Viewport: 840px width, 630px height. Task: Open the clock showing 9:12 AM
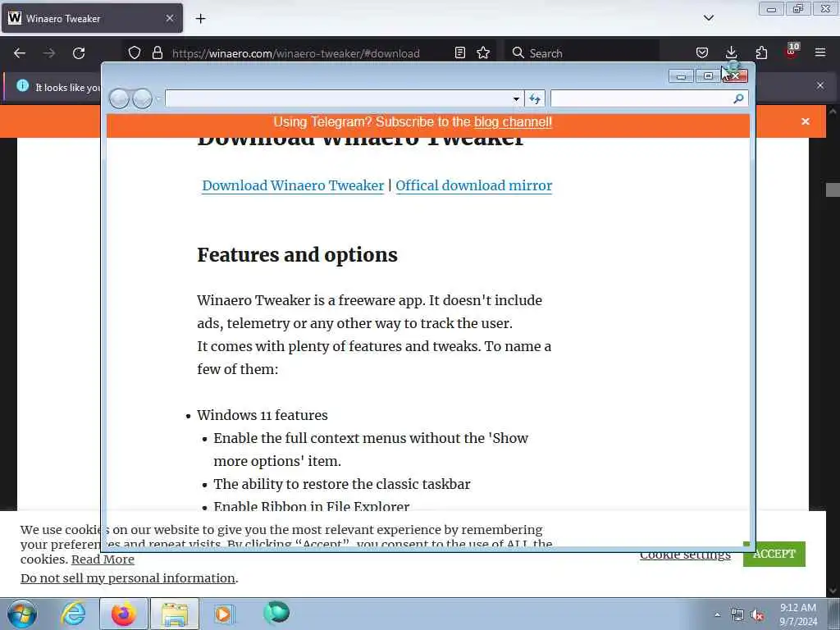pos(798,614)
